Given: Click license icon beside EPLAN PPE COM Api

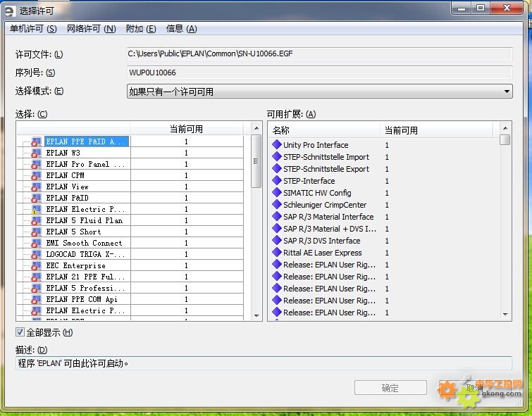Looking at the screenshot, I should pyautogui.click(x=36, y=299).
